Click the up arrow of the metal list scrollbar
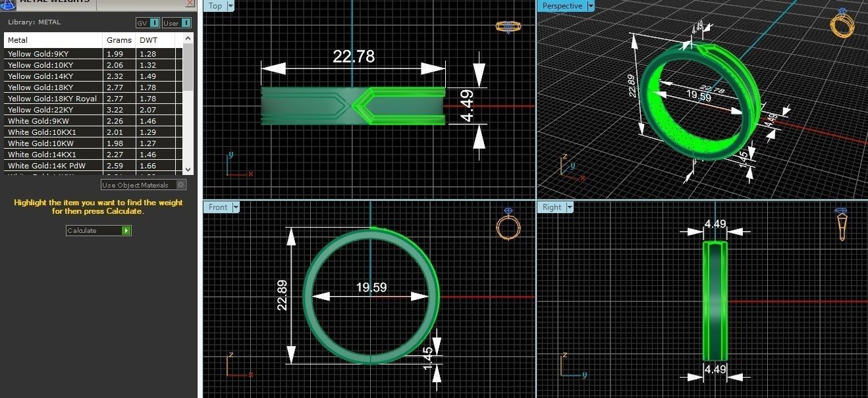868x398 pixels. [189, 39]
